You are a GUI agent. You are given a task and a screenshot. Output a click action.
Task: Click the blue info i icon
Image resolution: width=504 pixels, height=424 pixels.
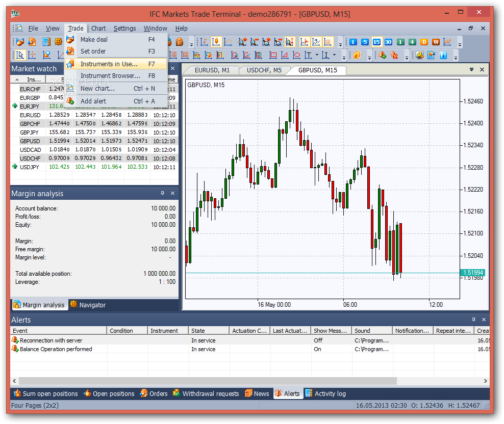pyautogui.click(x=443, y=55)
